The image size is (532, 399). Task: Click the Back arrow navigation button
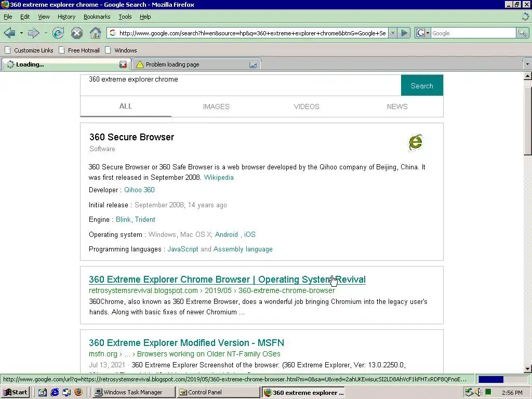point(9,33)
